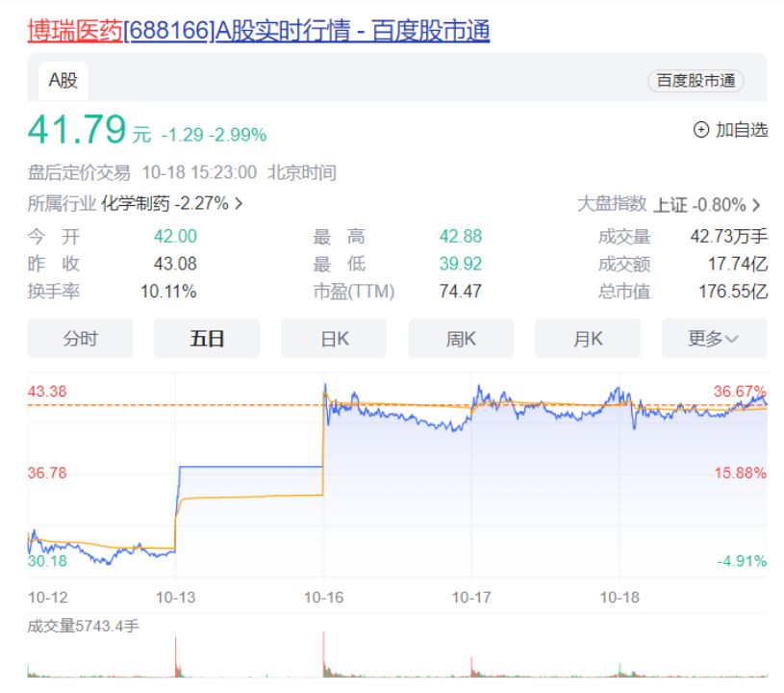Click the 百度股市通 badge button
This screenshot has height=693, width=784.
[695, 81]
